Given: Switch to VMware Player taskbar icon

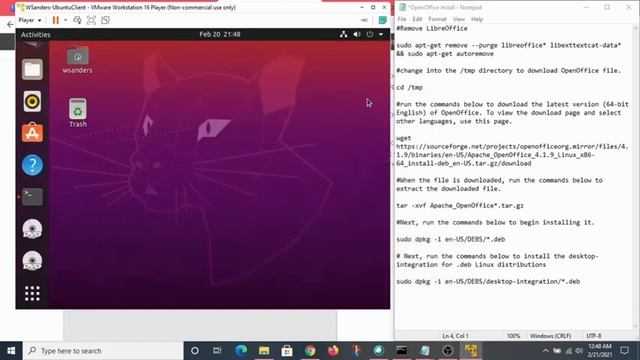Looking at the screenshot, I should tap(471, 351).
